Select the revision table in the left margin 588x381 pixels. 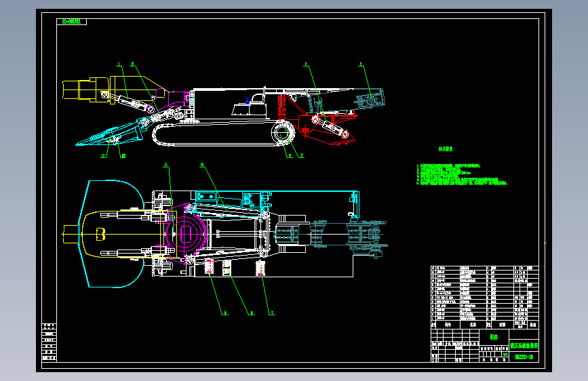[50, 342]
